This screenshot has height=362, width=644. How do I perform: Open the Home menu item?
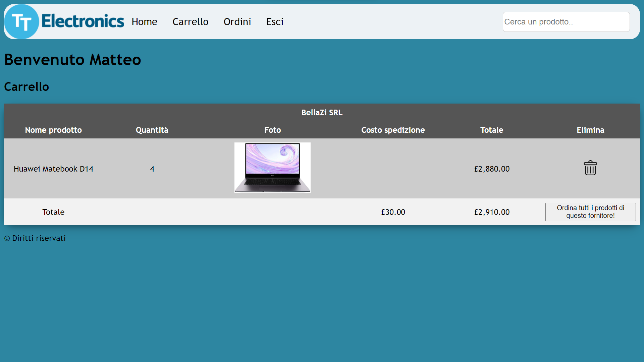point(144,22)
